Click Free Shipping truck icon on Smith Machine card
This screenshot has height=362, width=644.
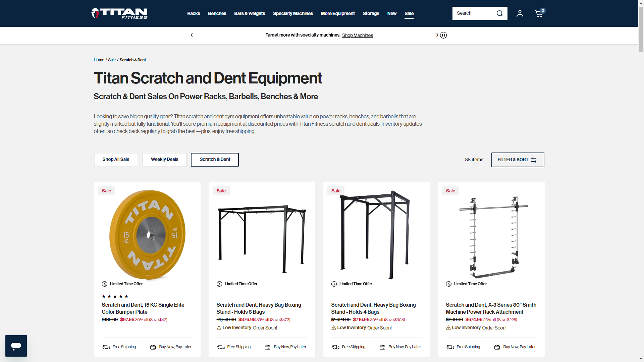(x=450, y=347)
